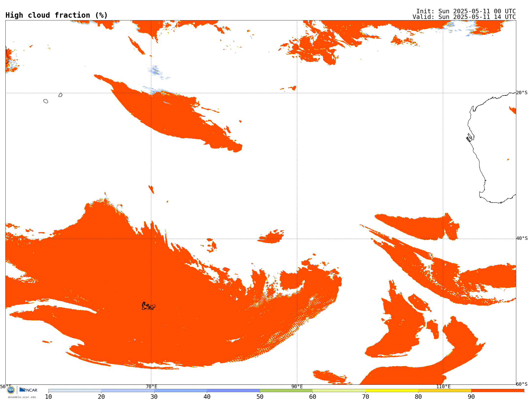
Task: Pick the light blue 20-30 colorbar segment
Action: [x=128, y=390]
